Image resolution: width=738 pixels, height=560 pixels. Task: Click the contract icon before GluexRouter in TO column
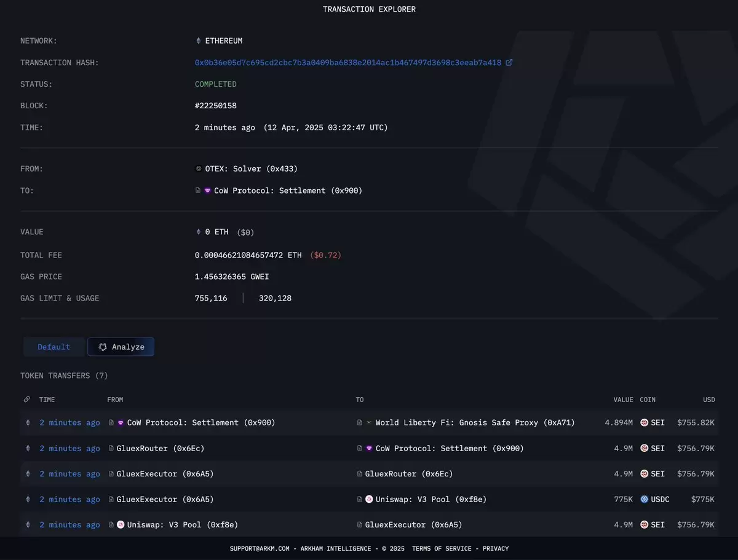(x=360, y=474)
